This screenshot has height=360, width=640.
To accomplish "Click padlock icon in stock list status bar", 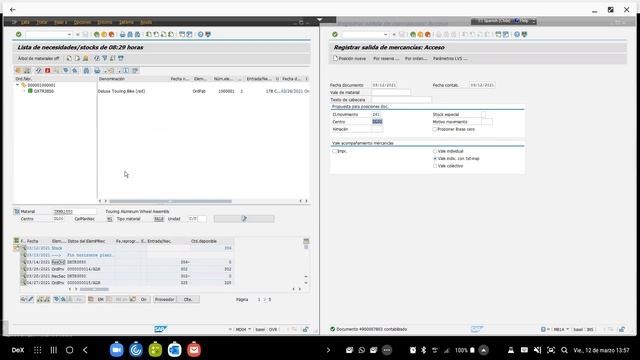I will coord(305,329).
